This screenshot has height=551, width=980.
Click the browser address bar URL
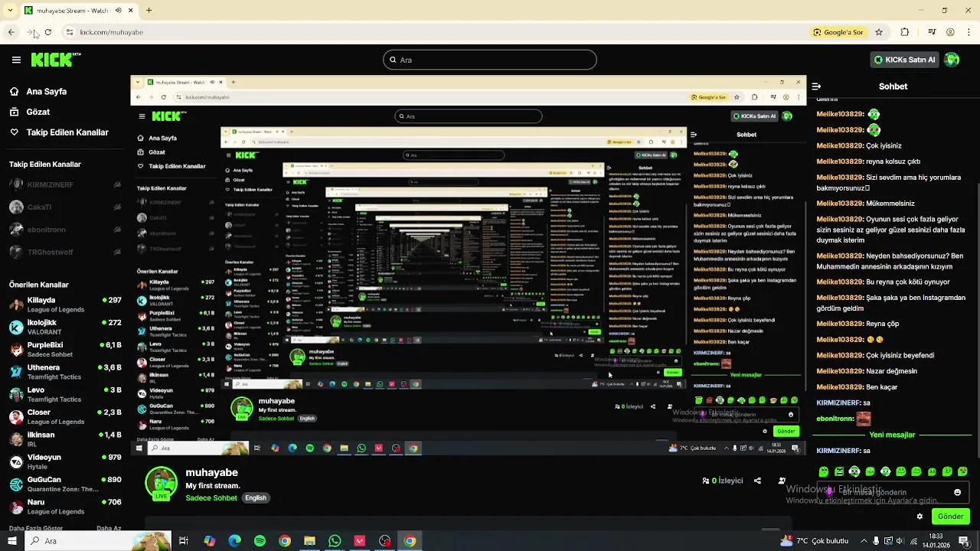(112, 32)
